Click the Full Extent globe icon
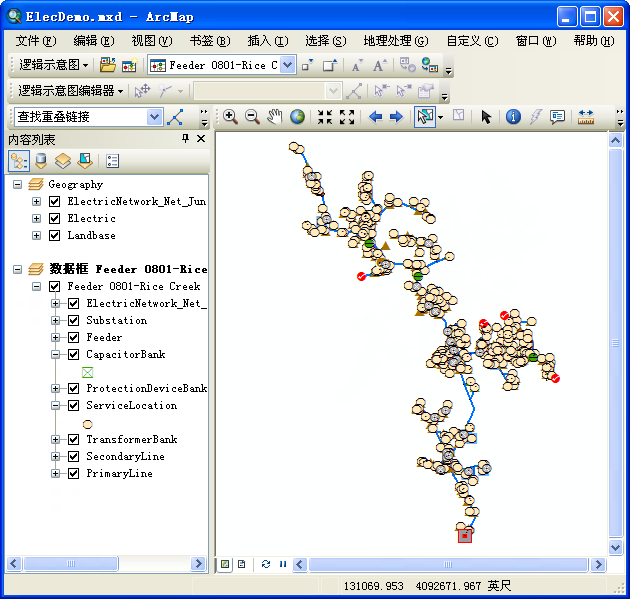The height and width of the screenshot is (599, 630). click(x=297, y=117)
